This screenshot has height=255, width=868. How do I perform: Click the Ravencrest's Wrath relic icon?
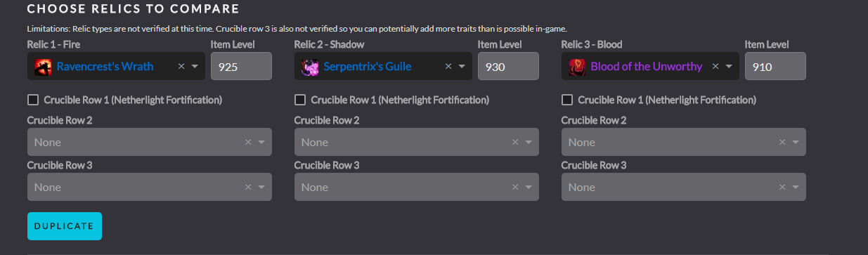click(x=43, y=66)
